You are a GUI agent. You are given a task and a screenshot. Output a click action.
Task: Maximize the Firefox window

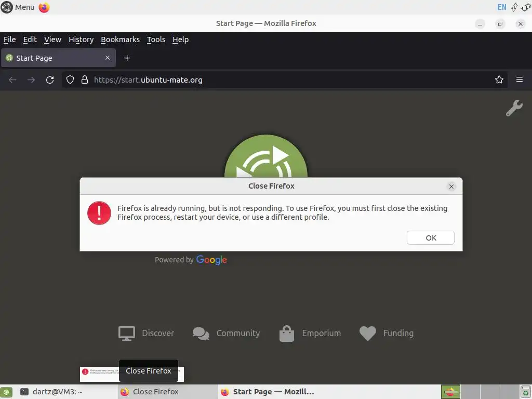(500, 24)
